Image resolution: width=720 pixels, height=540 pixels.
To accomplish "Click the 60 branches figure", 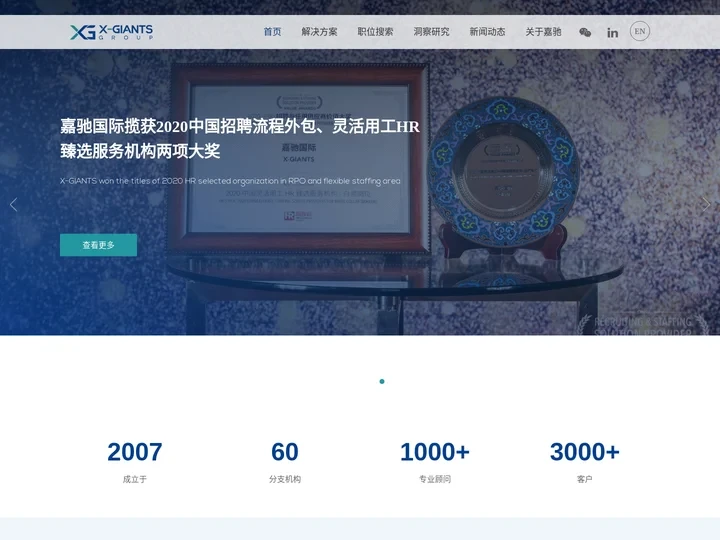I will 285,452.
